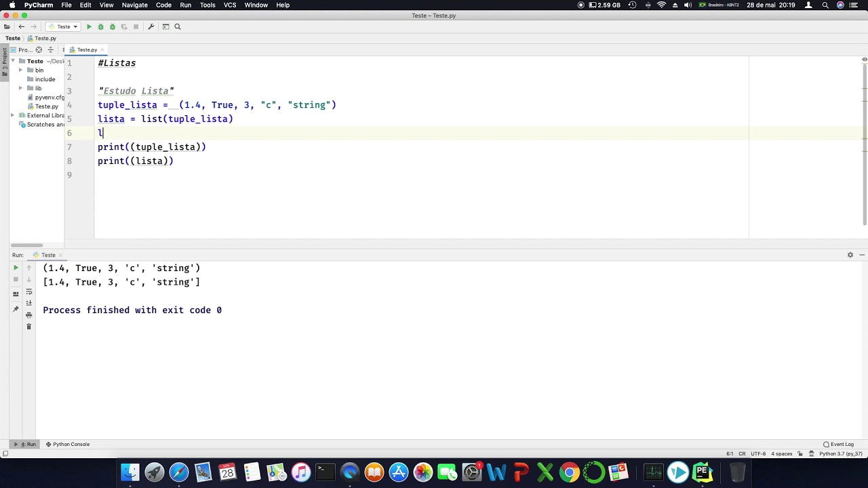Click the Open folder icon in toolbar

coord(7,26)
